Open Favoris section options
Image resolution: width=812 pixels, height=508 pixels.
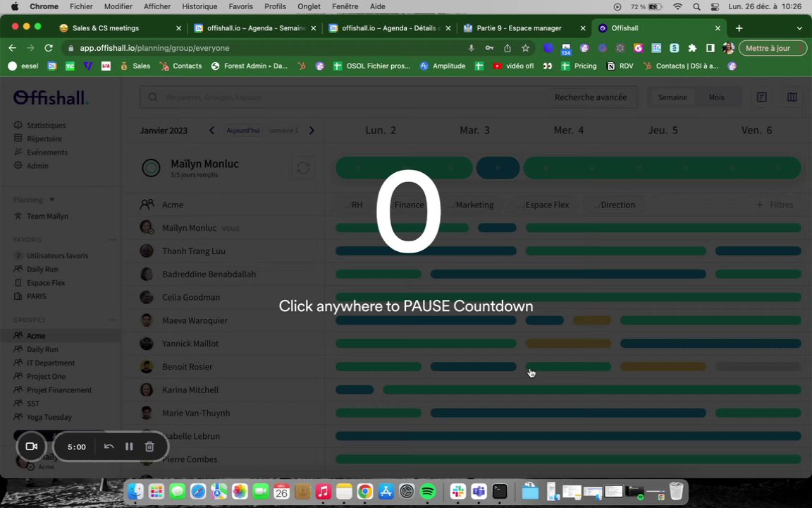point(112,239)
